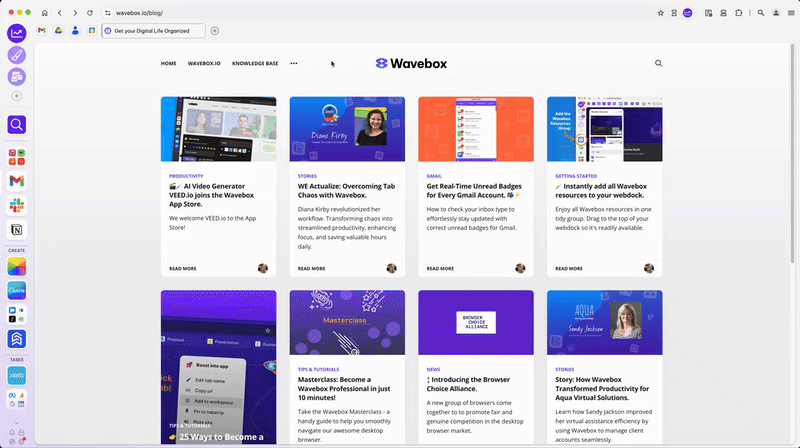Open the GMAIL category tag
800x448 pixels.
point(434,176)
